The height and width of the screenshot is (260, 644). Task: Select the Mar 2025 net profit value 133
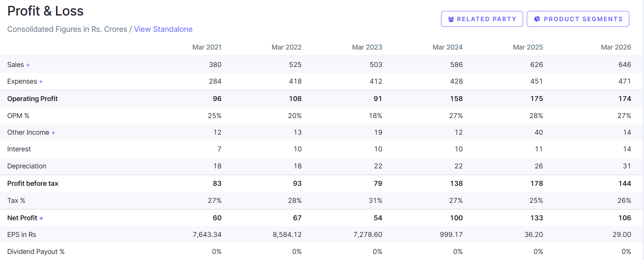(537, 218)
